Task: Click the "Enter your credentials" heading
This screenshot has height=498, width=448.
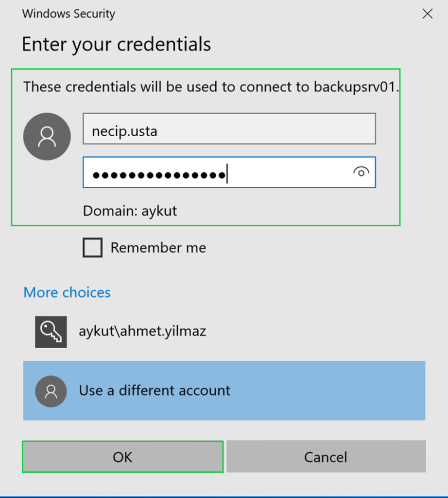Action: click(x=116, y=44)
